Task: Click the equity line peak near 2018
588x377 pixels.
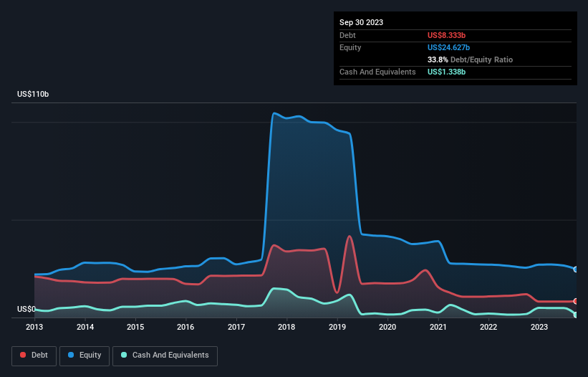Action: (274, 113)
